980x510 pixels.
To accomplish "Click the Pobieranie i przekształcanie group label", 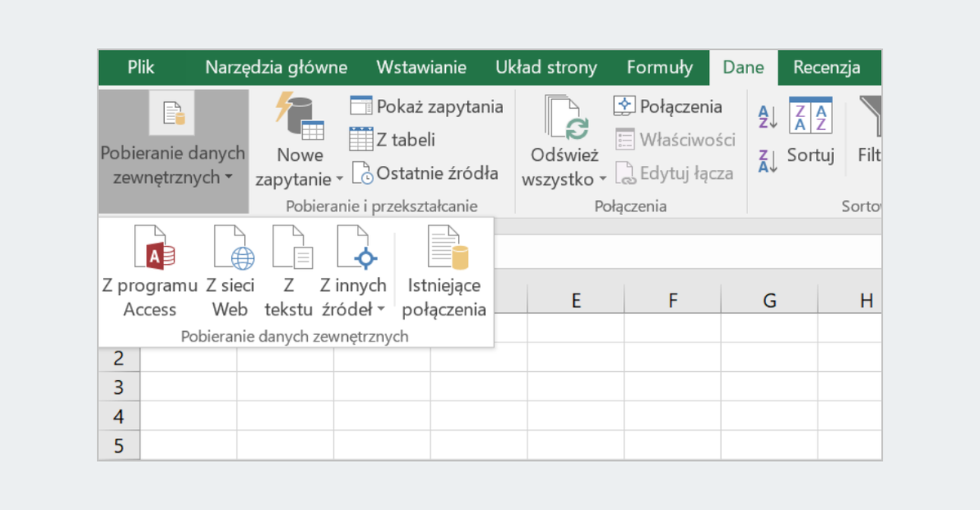I will [381, 206].
